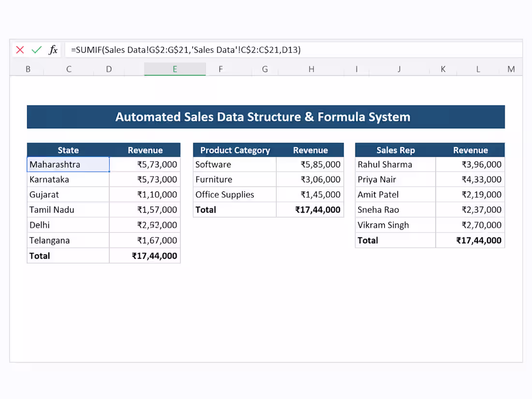Viewport: 532px width, 399px height.
Task: Select the Vikram Singh cell
Action: 396,225
